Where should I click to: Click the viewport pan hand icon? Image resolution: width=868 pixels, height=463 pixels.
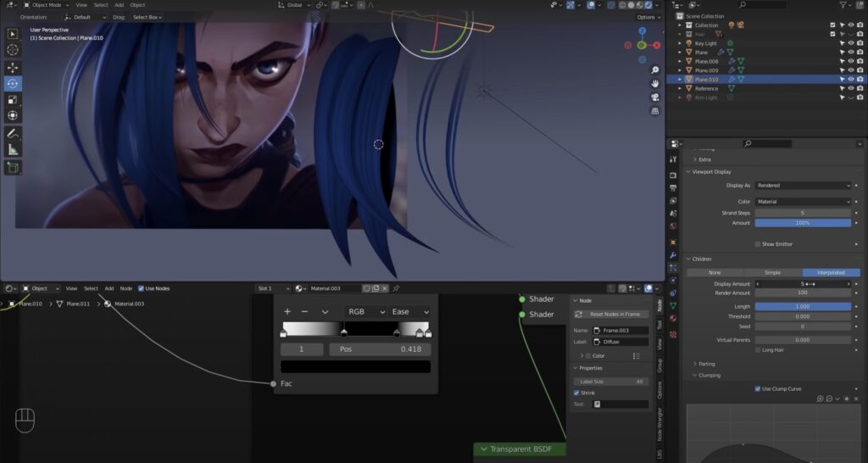(x=655, y=84)
